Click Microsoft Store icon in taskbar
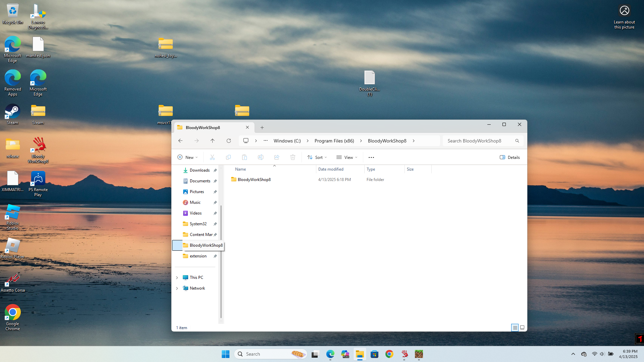 [x=375, y=354]
